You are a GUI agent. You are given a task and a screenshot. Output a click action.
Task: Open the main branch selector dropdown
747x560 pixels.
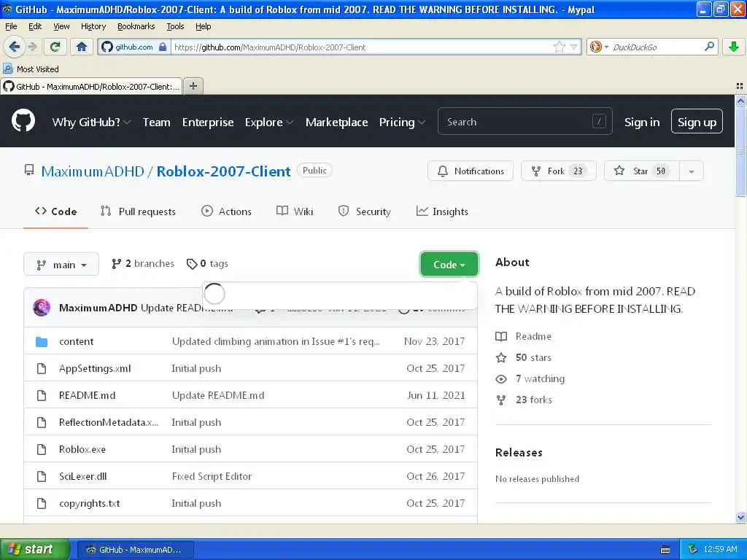tap(61, 264)
